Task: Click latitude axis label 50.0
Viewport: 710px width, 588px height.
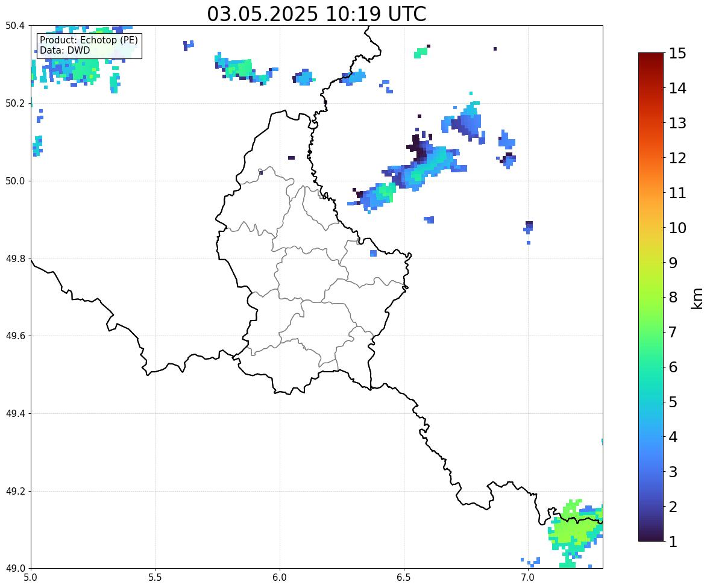Action: point(15,181)
